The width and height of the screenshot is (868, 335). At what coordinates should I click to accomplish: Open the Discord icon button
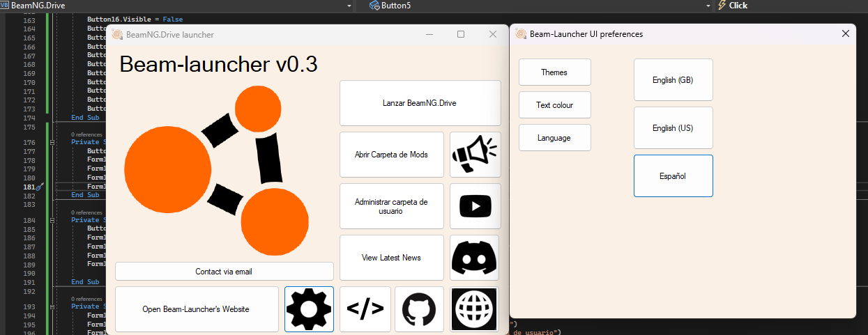475,258
